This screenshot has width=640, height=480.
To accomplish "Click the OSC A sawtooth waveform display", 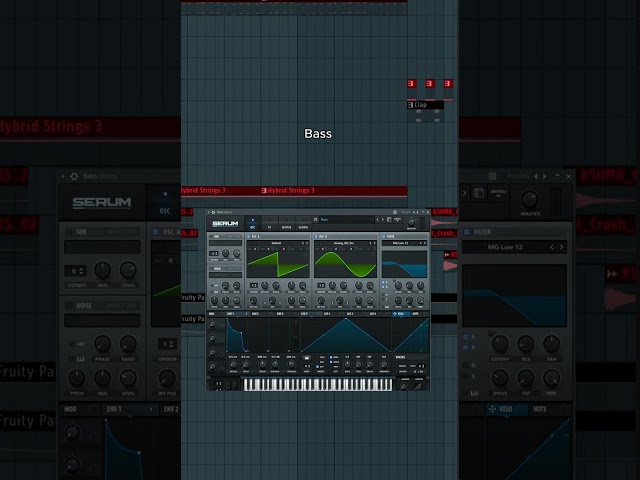I will (x=278, y=264).
